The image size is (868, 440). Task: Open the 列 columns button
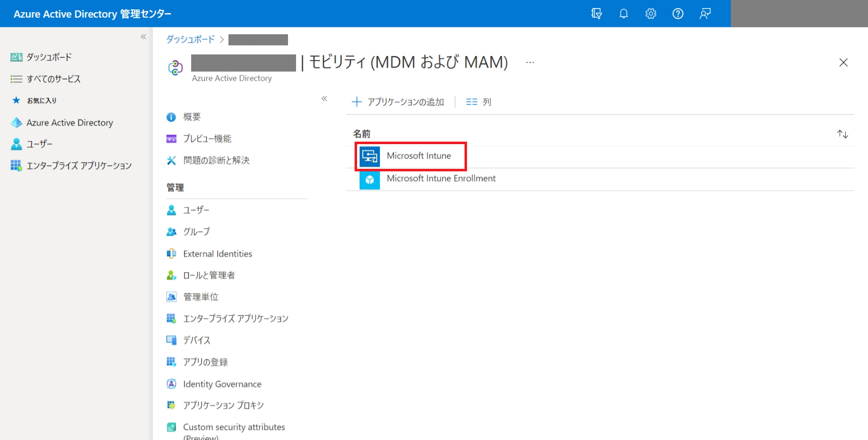tap(479, 102)
